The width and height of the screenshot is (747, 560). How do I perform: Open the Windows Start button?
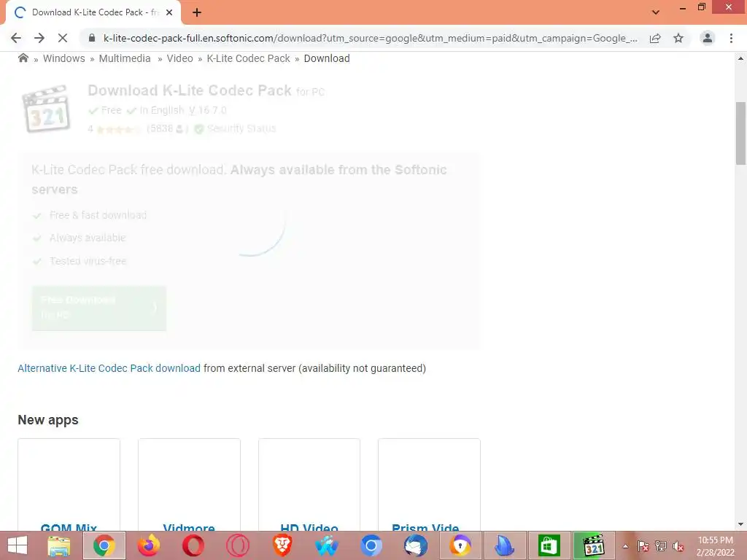click(x=18, y=545)
